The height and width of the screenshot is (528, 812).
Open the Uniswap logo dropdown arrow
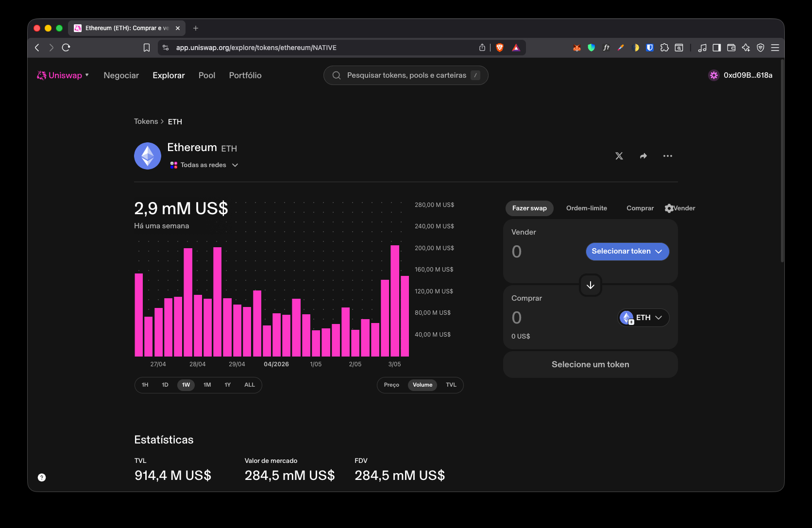[x=87, y=75]
